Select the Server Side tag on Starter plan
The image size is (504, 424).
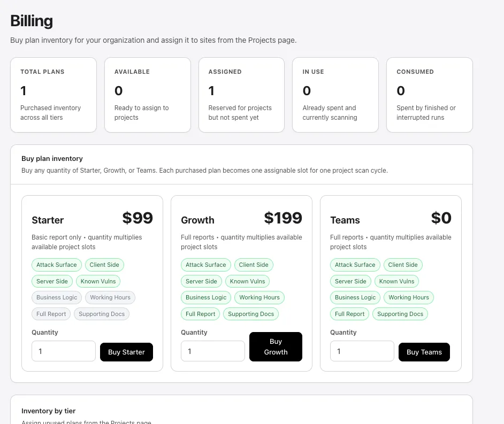pos(52,281)
